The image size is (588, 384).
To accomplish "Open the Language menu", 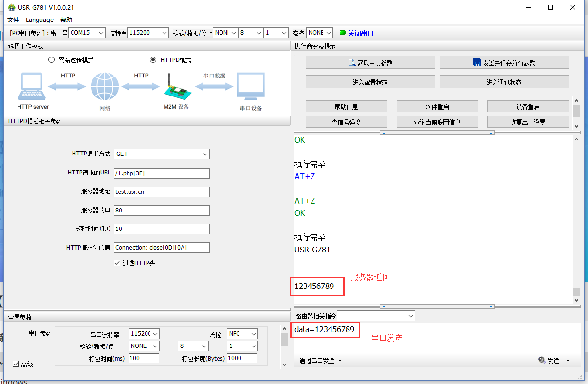I will point(39,20).
